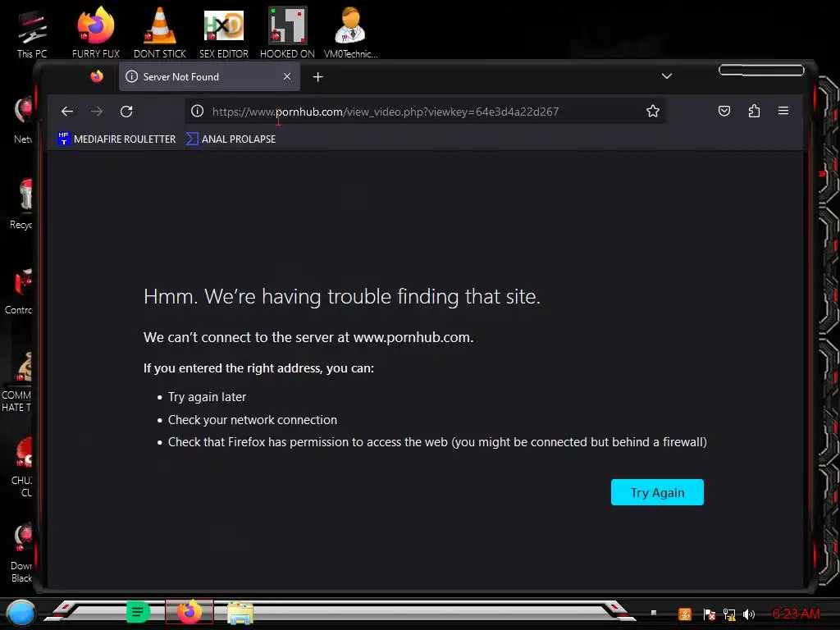Image resolution: width=840 pixels, height=630 pixels.
Task: Click the 'Try again later' bullet text
Action: (x=207, y=397)
